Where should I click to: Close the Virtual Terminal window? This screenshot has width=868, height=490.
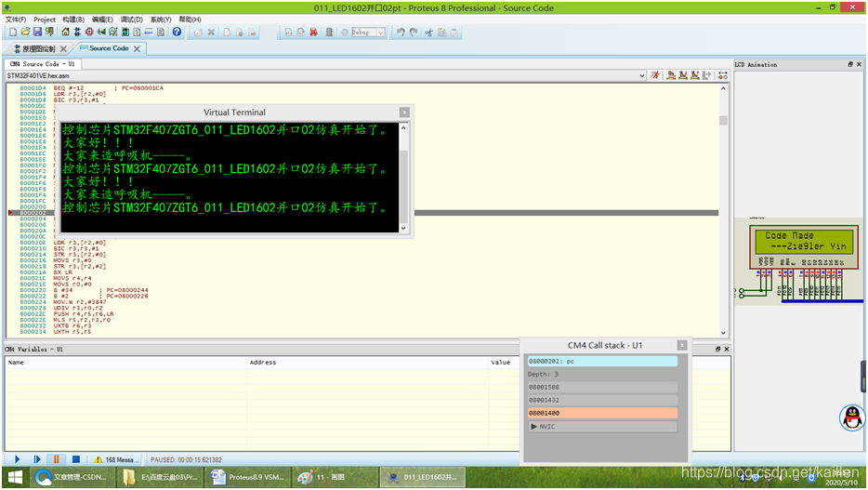pos(404,113)
